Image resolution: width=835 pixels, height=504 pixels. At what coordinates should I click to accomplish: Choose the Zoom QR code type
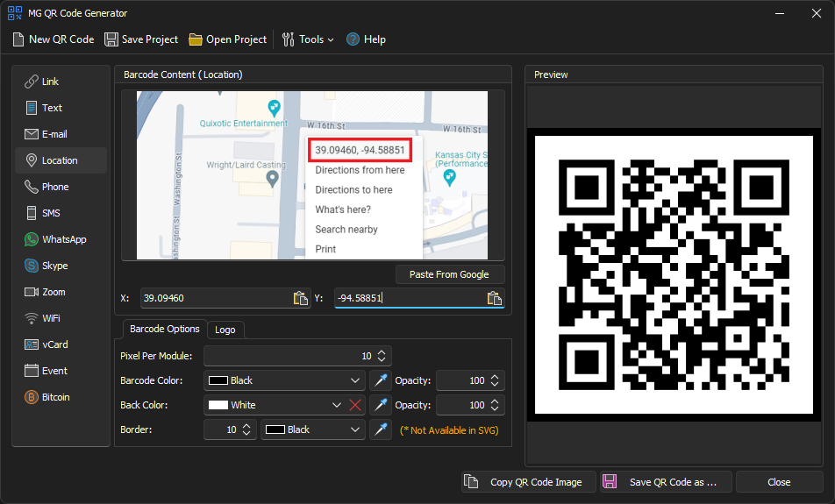(61, 292)
